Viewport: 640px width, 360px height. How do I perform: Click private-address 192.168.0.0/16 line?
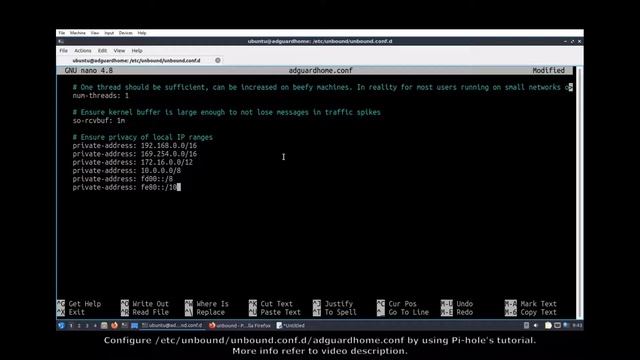tap(135, 146)
